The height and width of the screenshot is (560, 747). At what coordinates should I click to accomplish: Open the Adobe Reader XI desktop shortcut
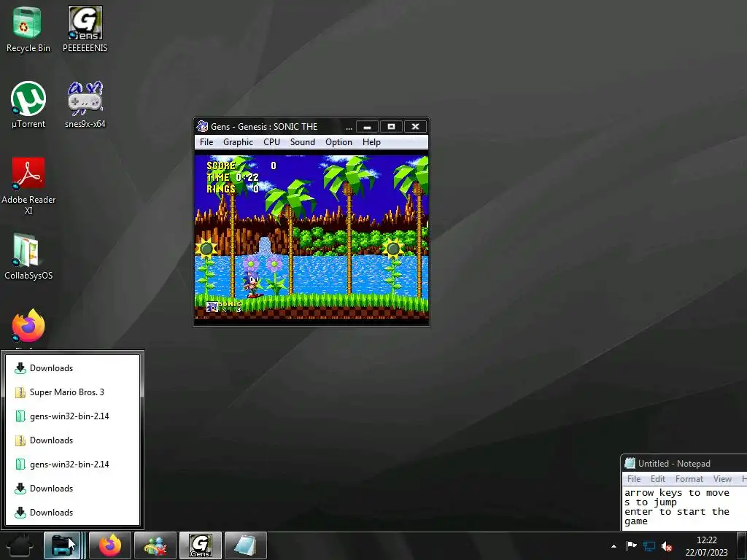28,186
